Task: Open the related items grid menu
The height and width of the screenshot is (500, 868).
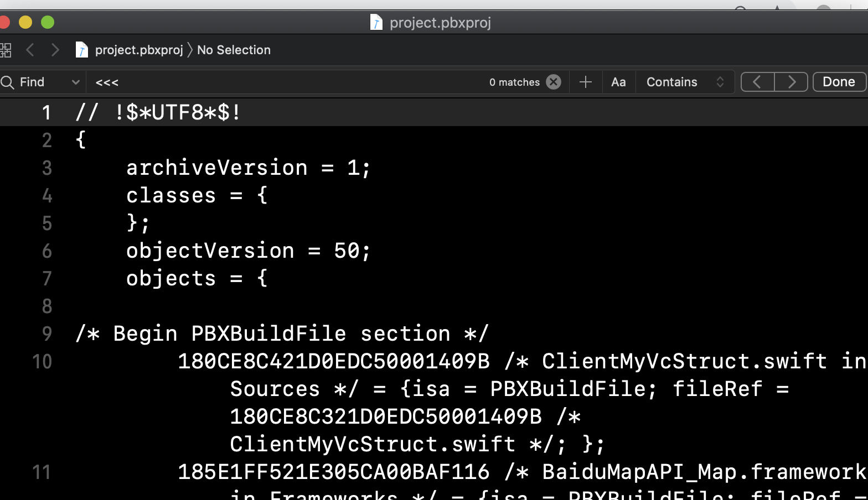Action: click(x=5, y=50)
